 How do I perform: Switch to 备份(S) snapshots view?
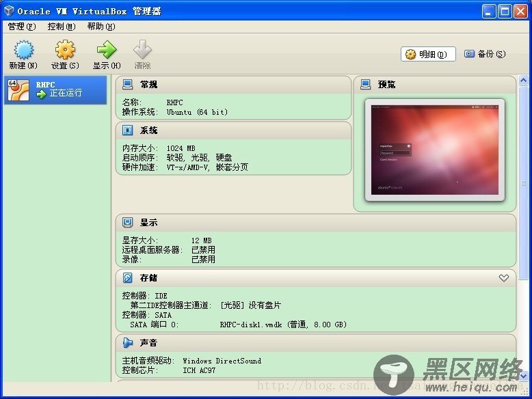pyautogui.click(x=485, y=54)
